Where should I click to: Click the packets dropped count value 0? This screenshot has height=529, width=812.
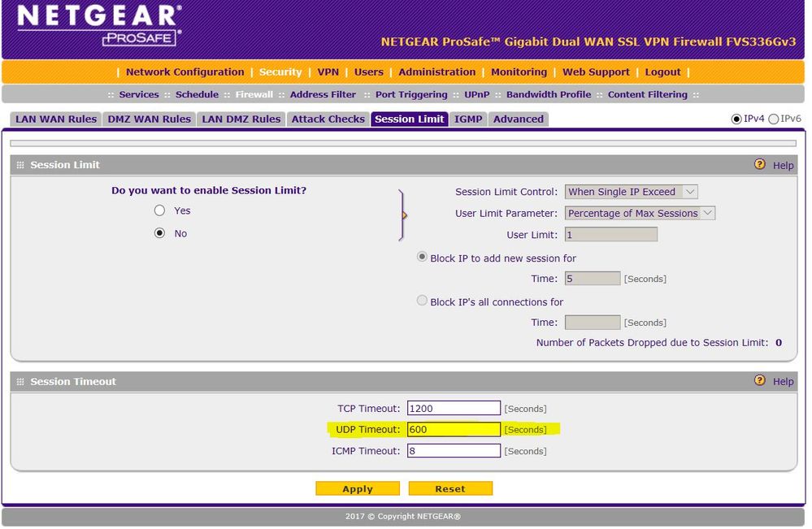click(x=779, y=342)
